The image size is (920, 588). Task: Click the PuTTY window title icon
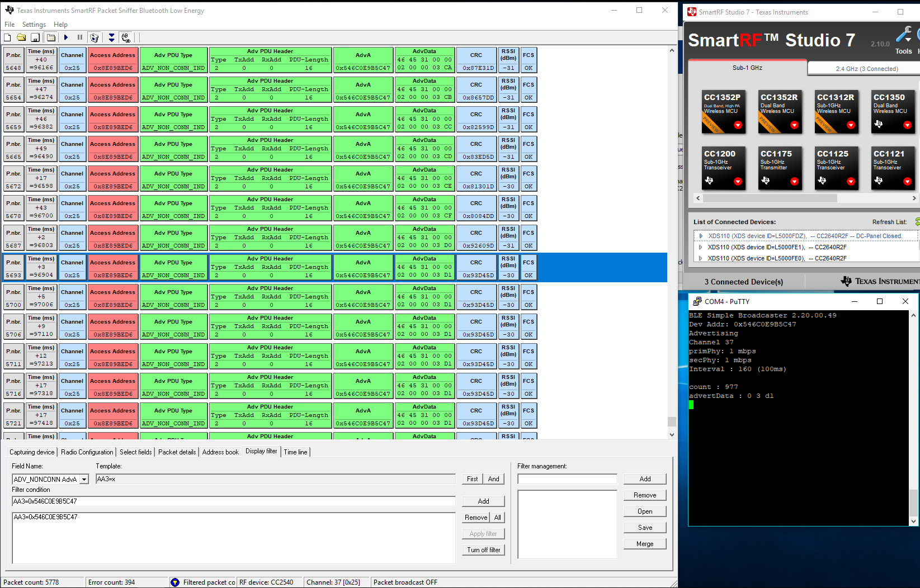click(697, 301)
